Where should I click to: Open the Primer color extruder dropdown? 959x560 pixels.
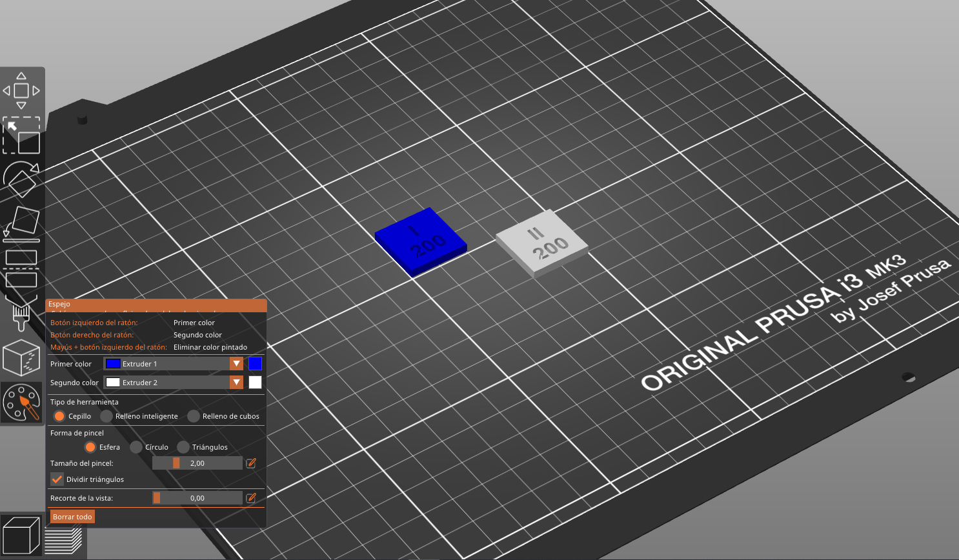[x=236, y=363]
